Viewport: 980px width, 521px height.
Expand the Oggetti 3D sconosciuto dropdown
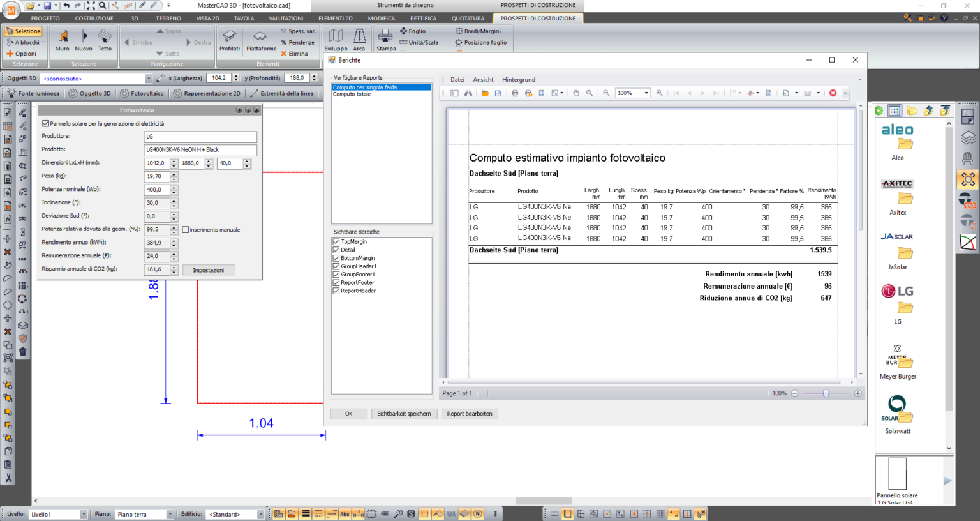[148, 79]
